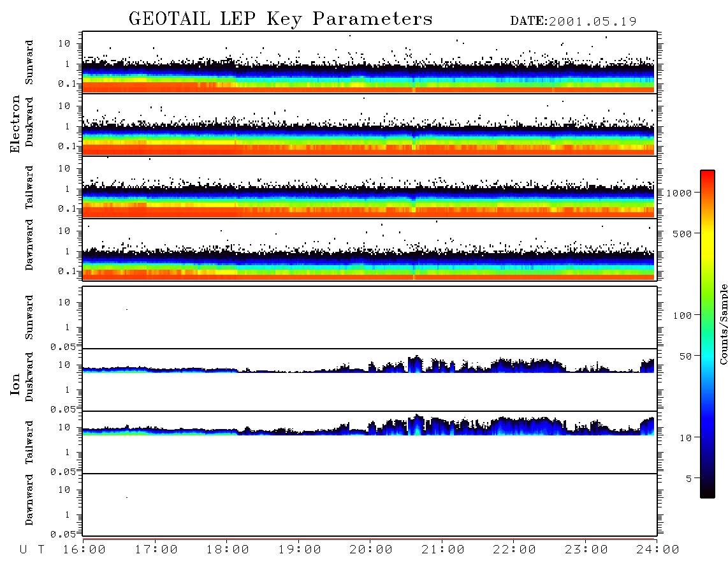
Task: Click the 'GEOTAIL LEP Key Parameters' title
Action: point(280,19)
